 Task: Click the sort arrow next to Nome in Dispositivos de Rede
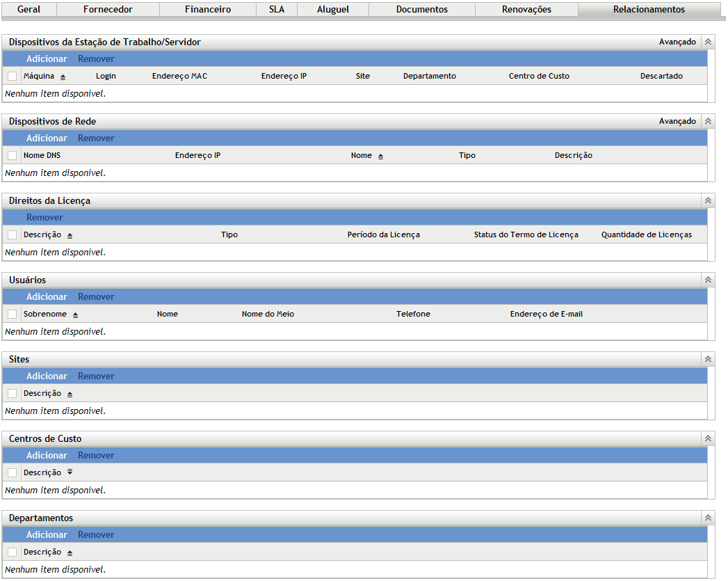[x=380, y=157]
